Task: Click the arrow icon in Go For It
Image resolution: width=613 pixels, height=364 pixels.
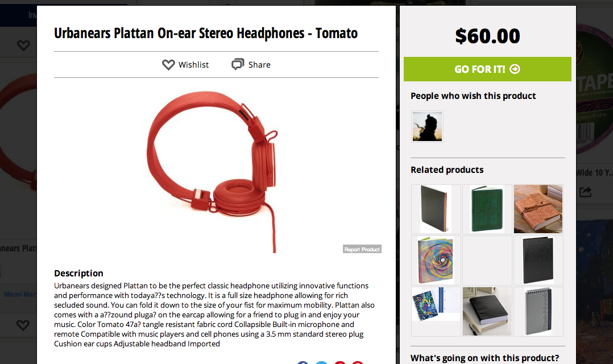Action: tap(515, 69)
